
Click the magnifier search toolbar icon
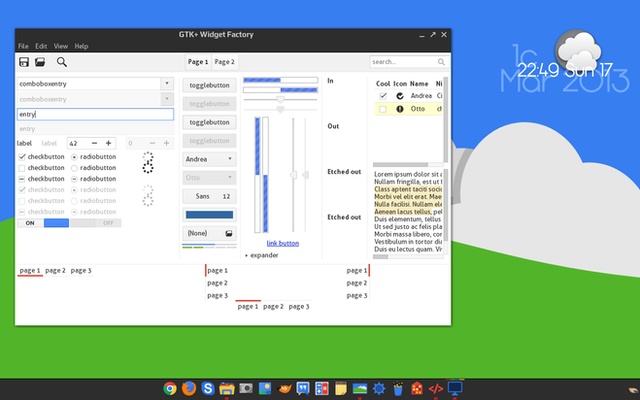pyautogui.click(x=62, y=62)
